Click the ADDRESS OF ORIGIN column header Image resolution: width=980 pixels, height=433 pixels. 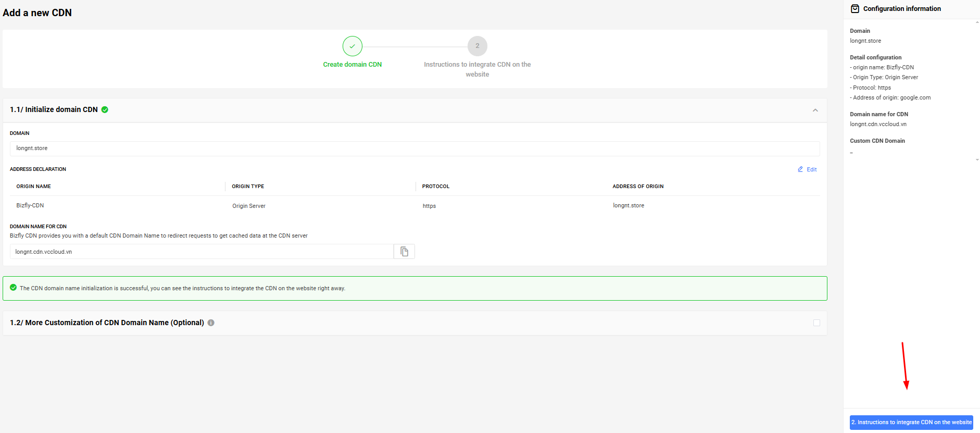point(638,187)
